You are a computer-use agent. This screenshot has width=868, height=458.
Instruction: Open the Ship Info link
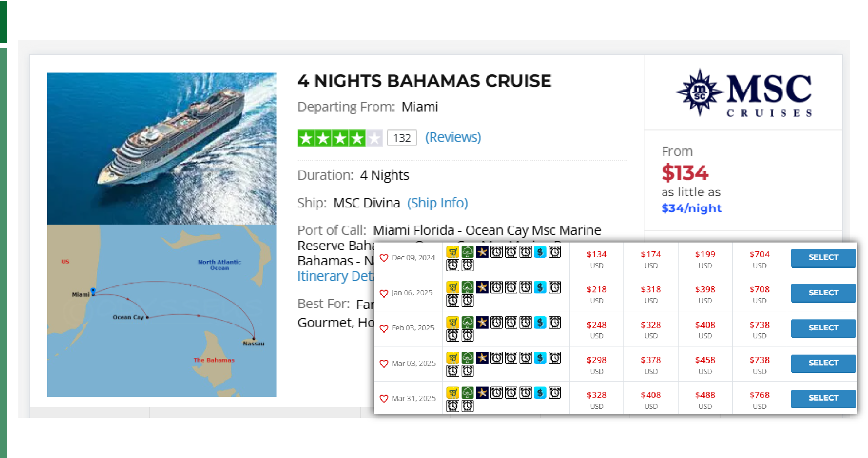click(437, 202)
